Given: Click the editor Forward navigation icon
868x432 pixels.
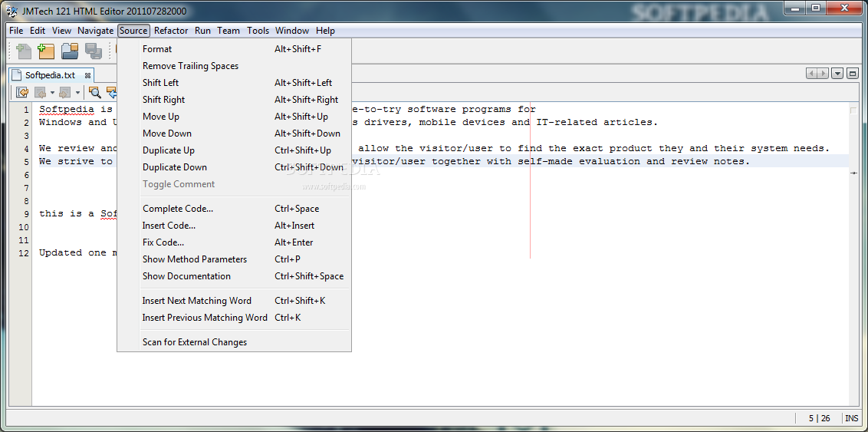Looking at the screenshot, I should (x=65, y=93).
